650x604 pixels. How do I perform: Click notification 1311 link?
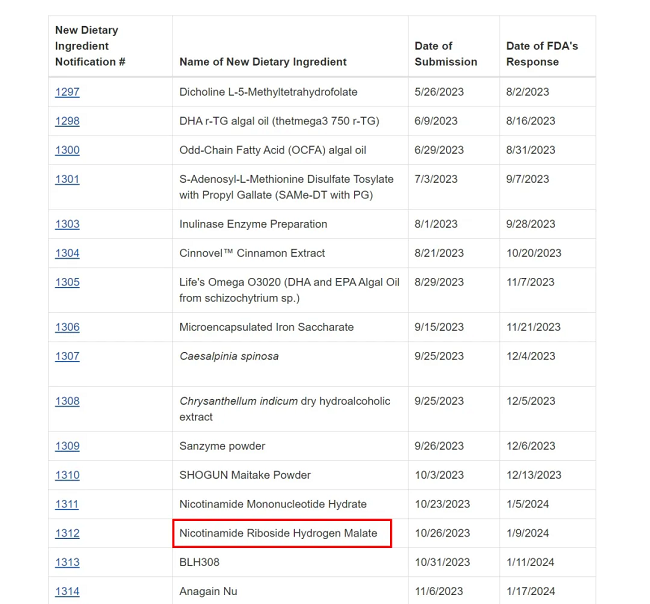point(67,504)
